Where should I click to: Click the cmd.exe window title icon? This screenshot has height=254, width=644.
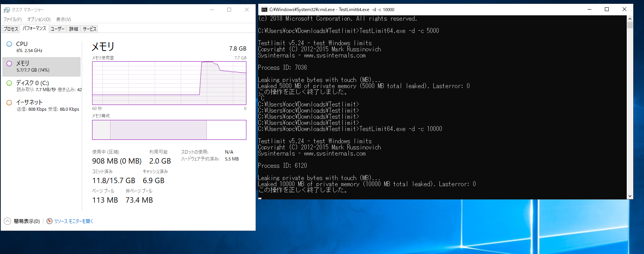[x=264, y=10]
